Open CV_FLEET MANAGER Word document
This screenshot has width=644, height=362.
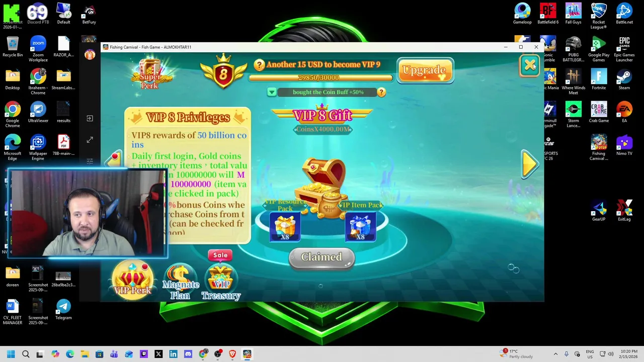click(13, 312)
